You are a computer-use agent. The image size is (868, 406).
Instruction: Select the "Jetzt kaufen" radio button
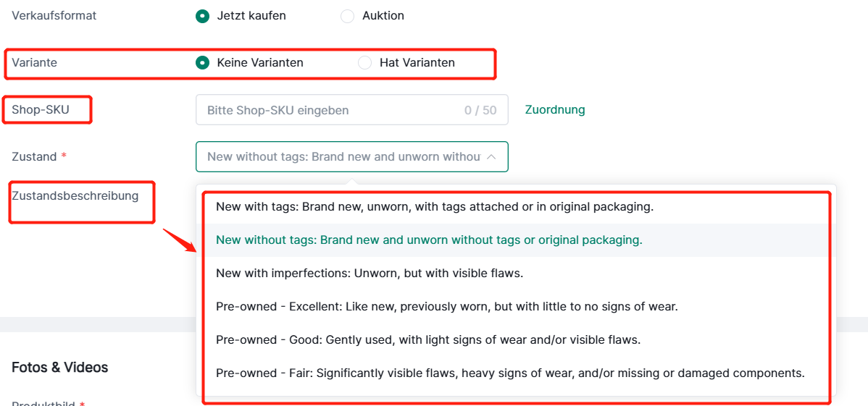click(202, 16)
